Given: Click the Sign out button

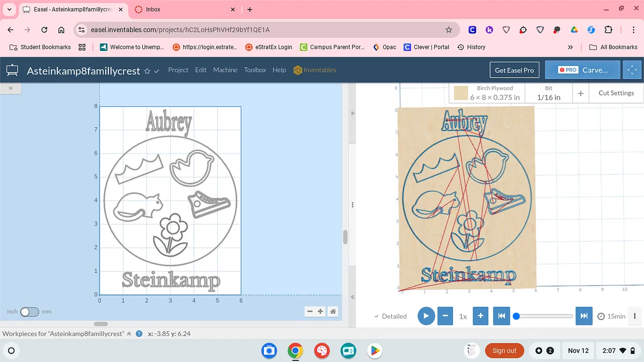Looking at the screenshot, I should pyautogui.click(x=504, y=351).
